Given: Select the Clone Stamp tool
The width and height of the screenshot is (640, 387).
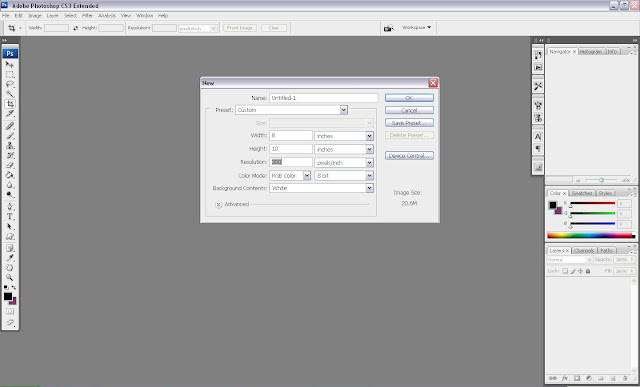Looking at the screenshot, I should (10, 146).
